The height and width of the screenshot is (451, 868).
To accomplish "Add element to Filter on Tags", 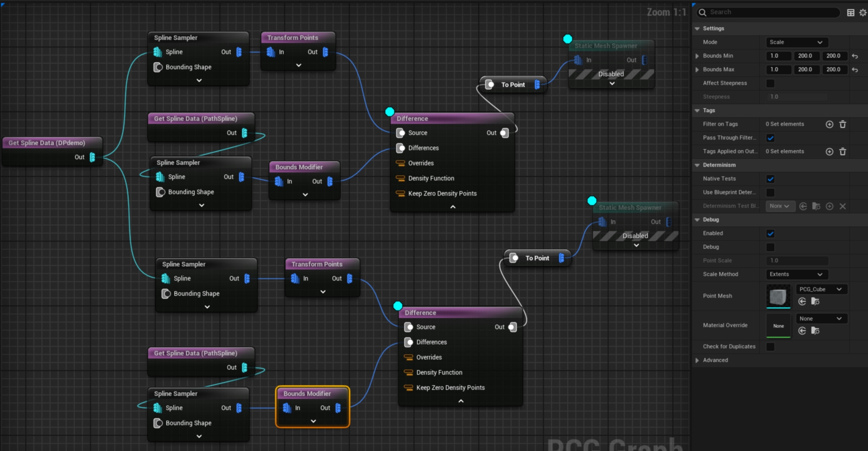I will coord(829,125).
